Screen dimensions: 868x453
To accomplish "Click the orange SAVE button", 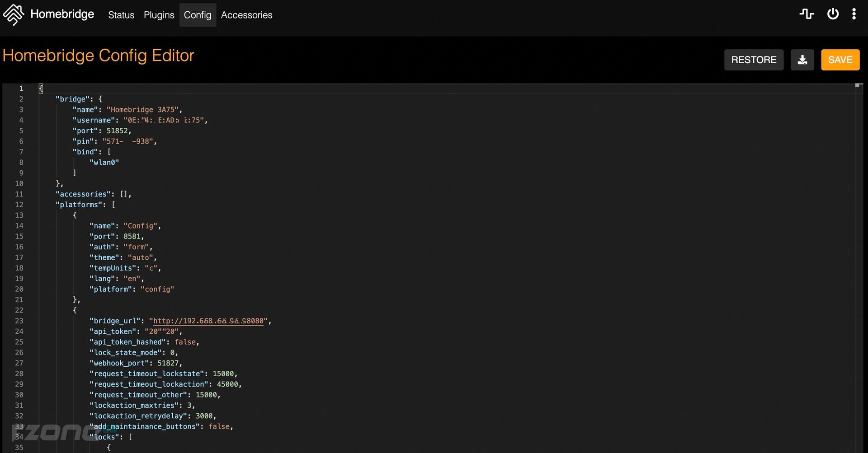I will pos(840,60).
